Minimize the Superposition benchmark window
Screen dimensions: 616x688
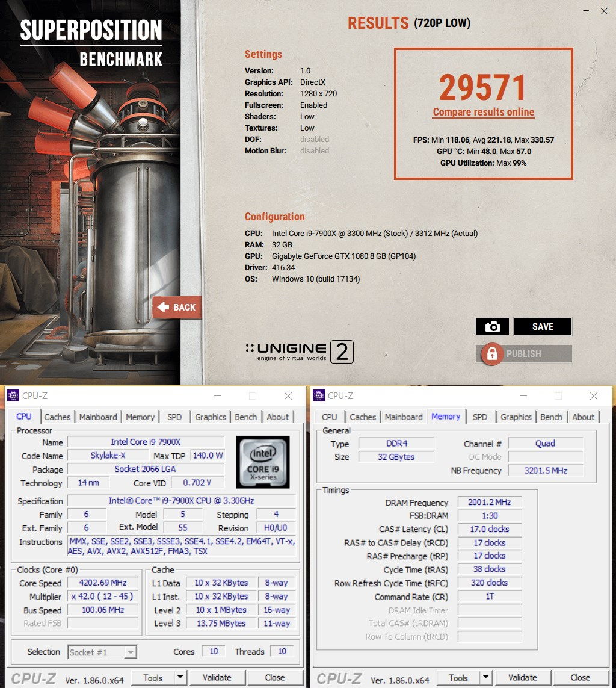point(586,11)
